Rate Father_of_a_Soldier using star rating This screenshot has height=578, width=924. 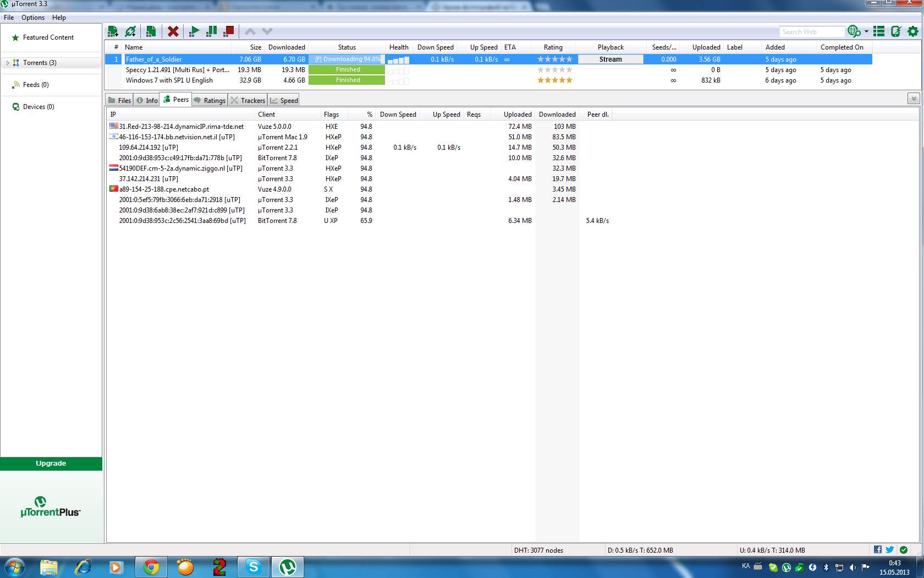click(554, 59)
